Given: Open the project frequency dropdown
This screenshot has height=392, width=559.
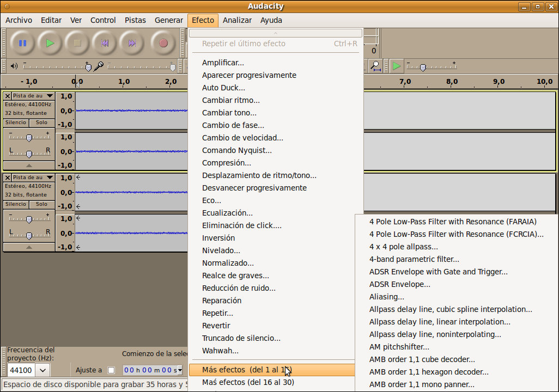Looking at the screenshot, I should pos(43,370).
